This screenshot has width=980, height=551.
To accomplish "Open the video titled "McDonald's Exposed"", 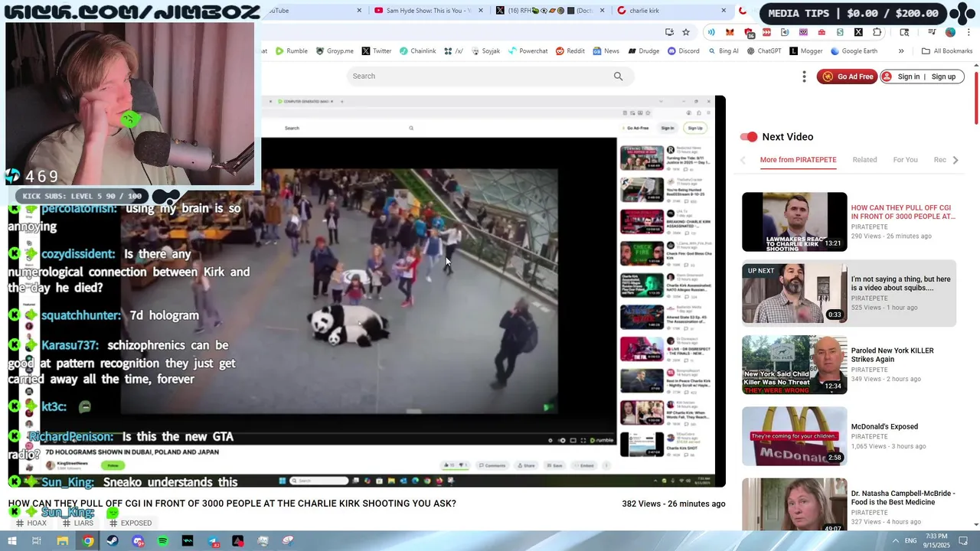I will click(x=884, y=427).
